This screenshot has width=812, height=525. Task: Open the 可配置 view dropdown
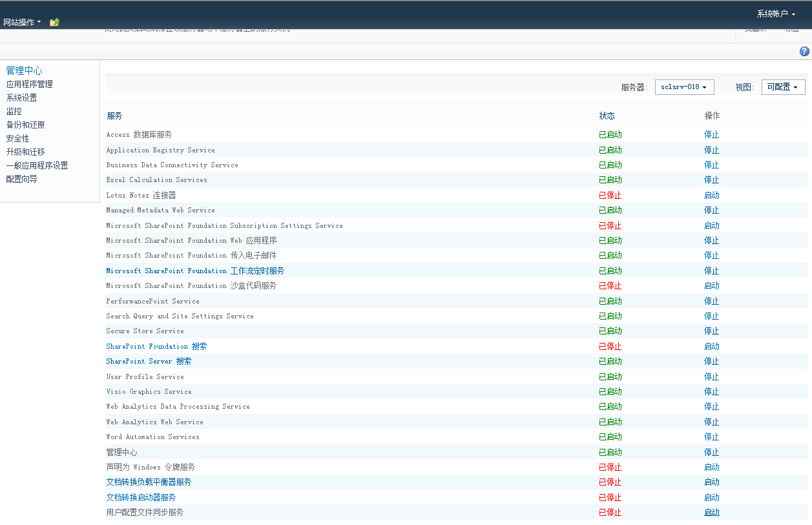point(784,87)
